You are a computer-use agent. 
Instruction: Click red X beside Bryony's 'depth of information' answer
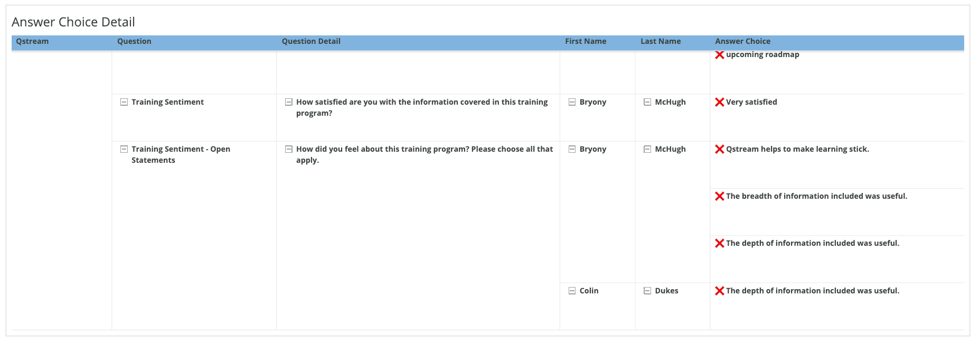coord(719,243)
